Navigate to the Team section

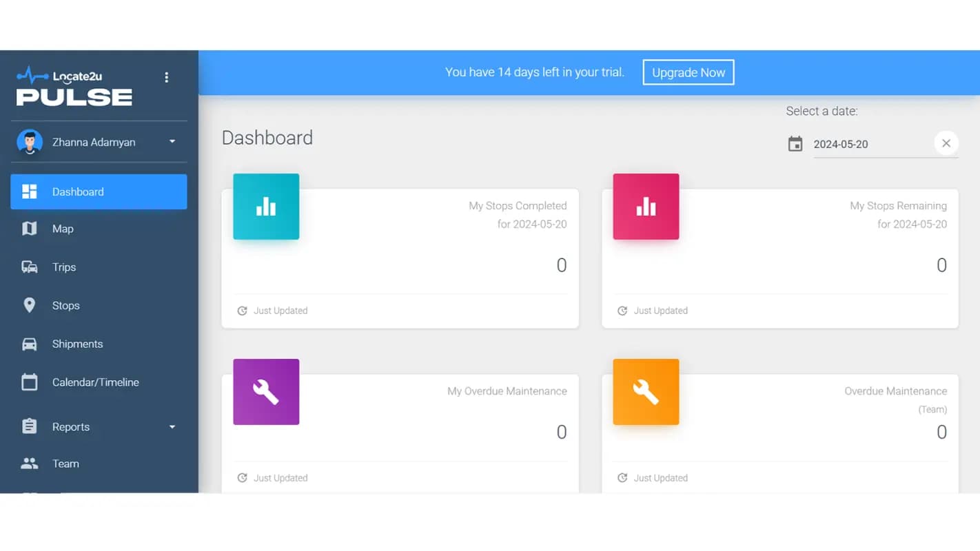[x=65, y=464]
